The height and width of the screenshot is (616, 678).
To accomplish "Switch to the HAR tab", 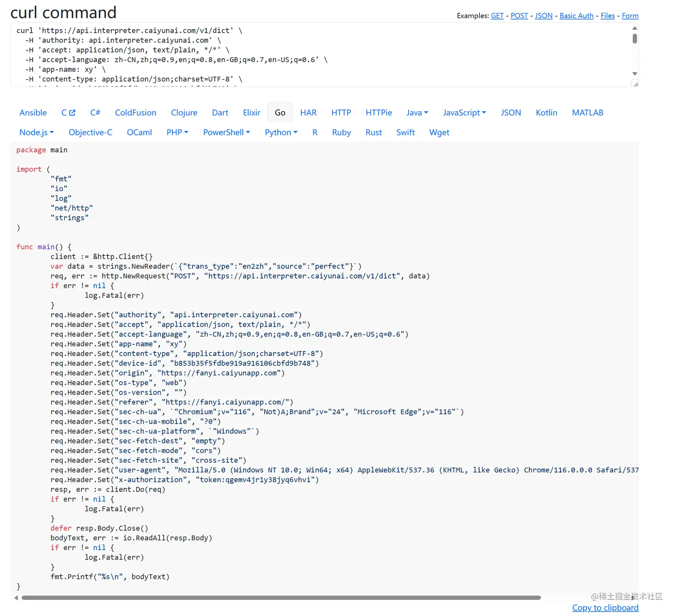I will 308,113.
